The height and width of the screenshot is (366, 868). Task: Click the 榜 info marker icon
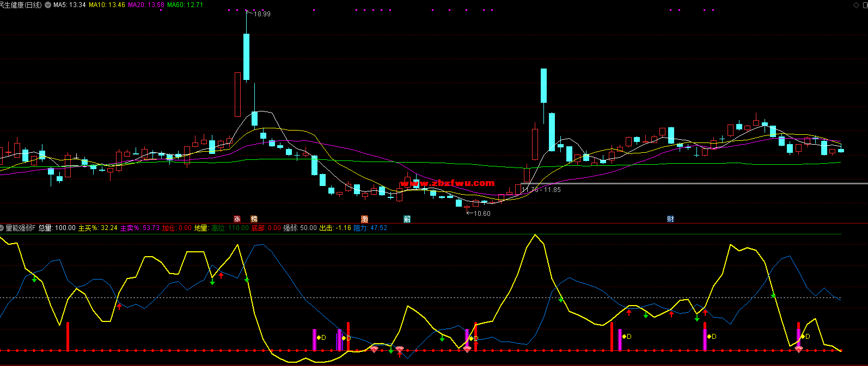[x=254, y=219]
